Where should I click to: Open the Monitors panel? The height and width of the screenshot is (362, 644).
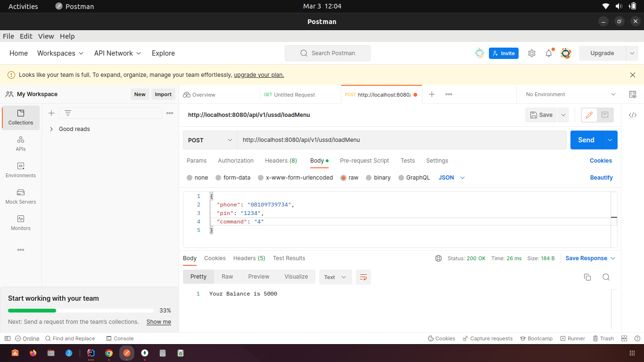click(20, 223)
